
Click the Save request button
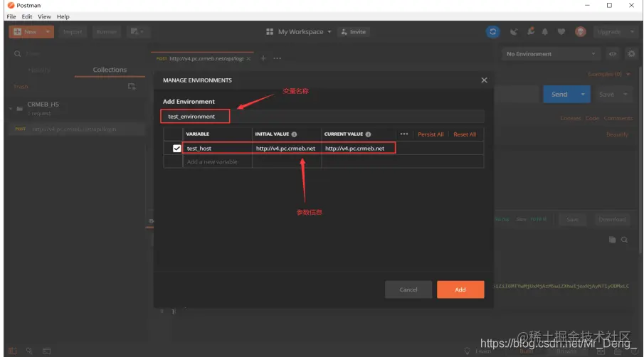(x=606, y=95)
